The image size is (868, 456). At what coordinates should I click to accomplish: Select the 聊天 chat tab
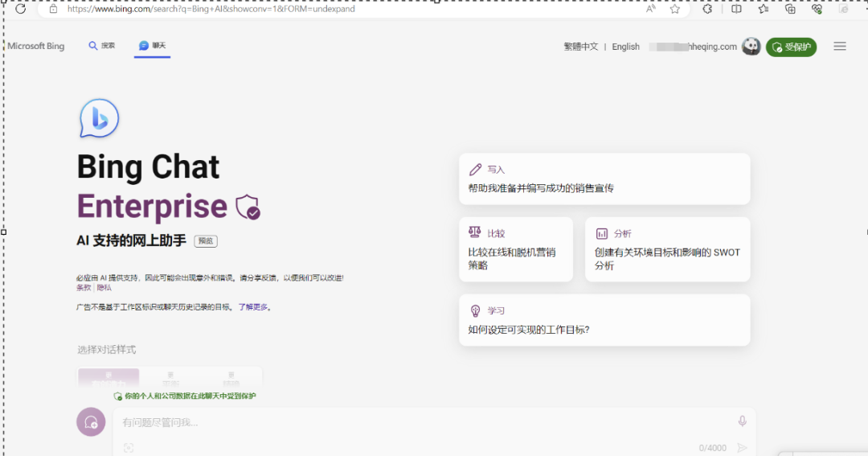point(152,45)
